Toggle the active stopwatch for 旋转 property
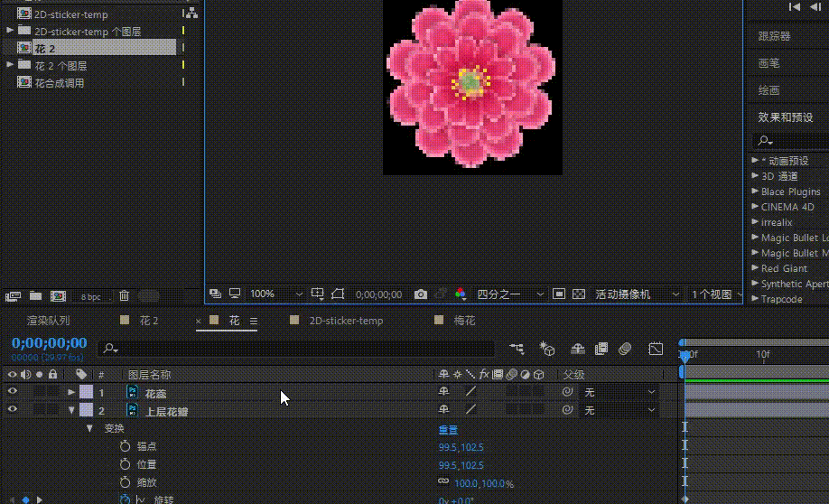 coord(125,499)
